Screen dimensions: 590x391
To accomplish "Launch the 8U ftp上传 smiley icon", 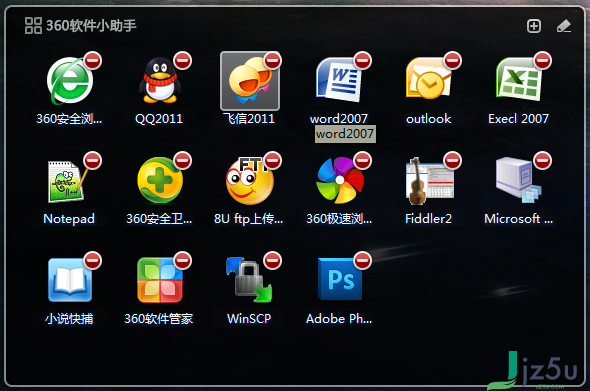I will coord(249,181).
